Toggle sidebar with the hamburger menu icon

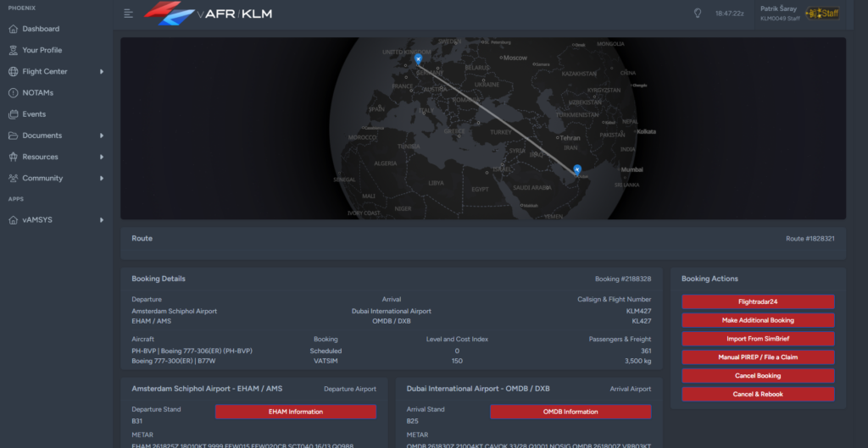(x=129, y=14)
